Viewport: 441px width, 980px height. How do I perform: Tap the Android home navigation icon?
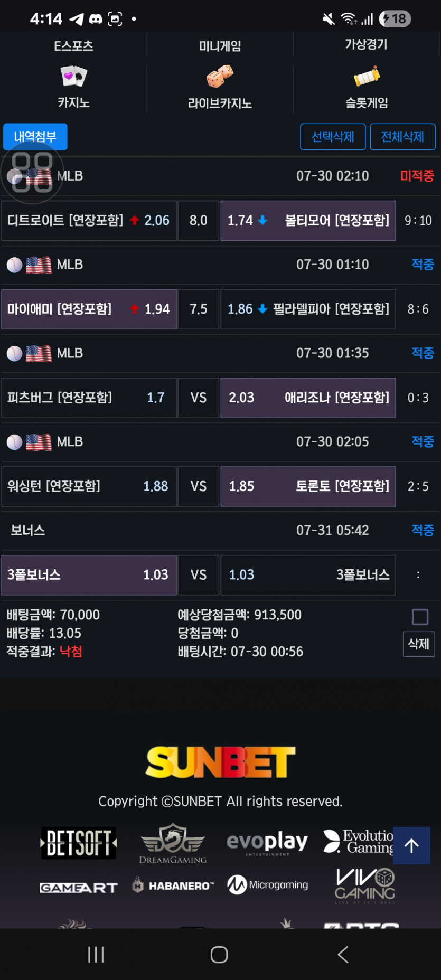(x=219, y=954)
